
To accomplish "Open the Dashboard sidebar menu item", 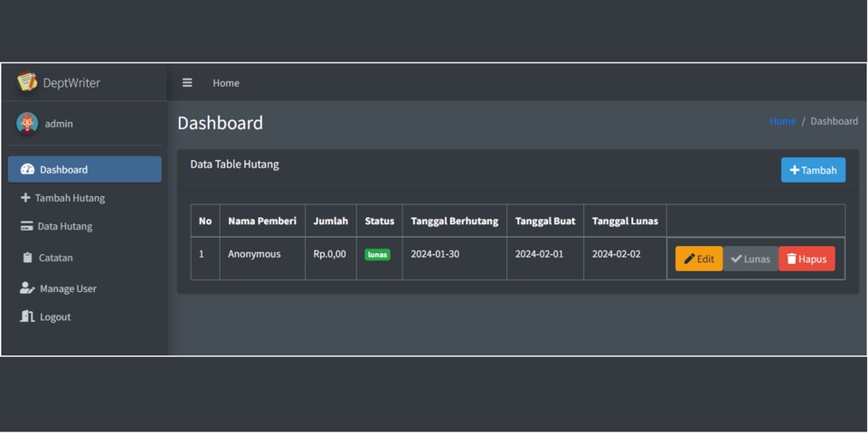I will tap(85, 169).
